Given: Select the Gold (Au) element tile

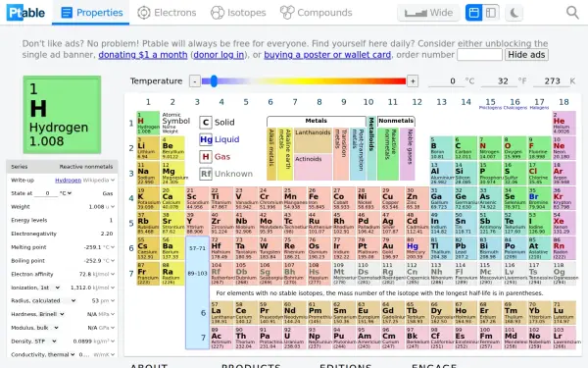Looking at the screenshot, I should [392, 248].
